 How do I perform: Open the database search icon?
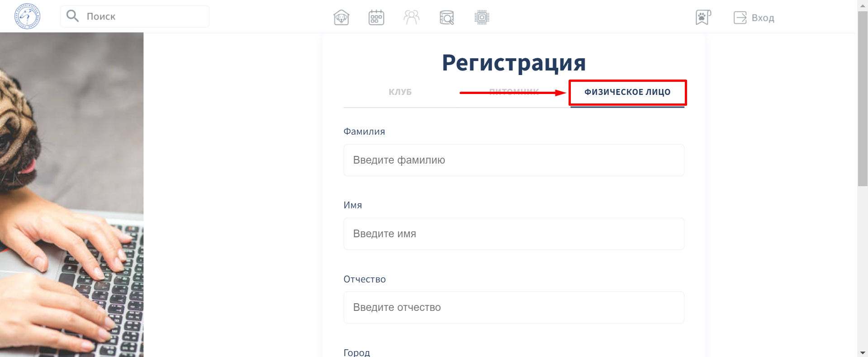click(x=446, y=18)
